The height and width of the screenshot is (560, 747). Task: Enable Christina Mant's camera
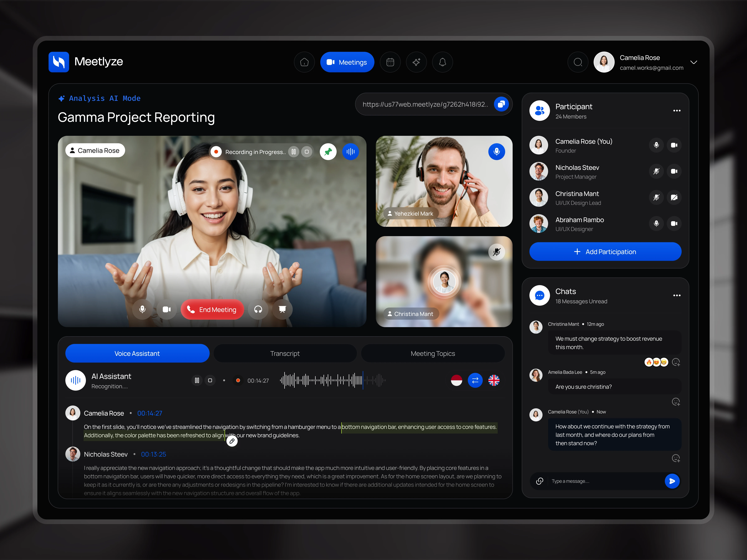(674, 197)
